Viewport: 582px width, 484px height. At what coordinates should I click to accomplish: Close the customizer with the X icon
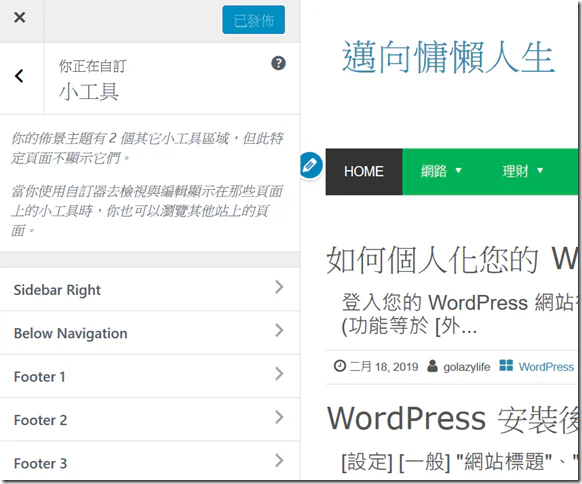19,17
